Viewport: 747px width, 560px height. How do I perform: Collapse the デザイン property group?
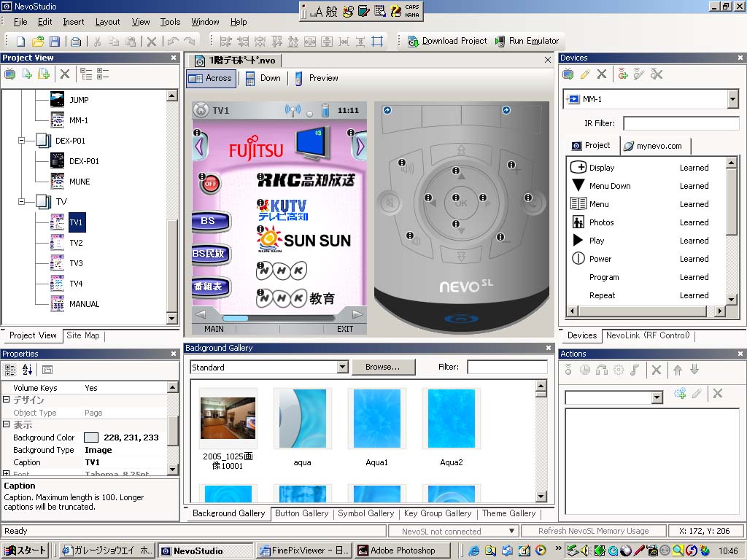tap(6, 400)
